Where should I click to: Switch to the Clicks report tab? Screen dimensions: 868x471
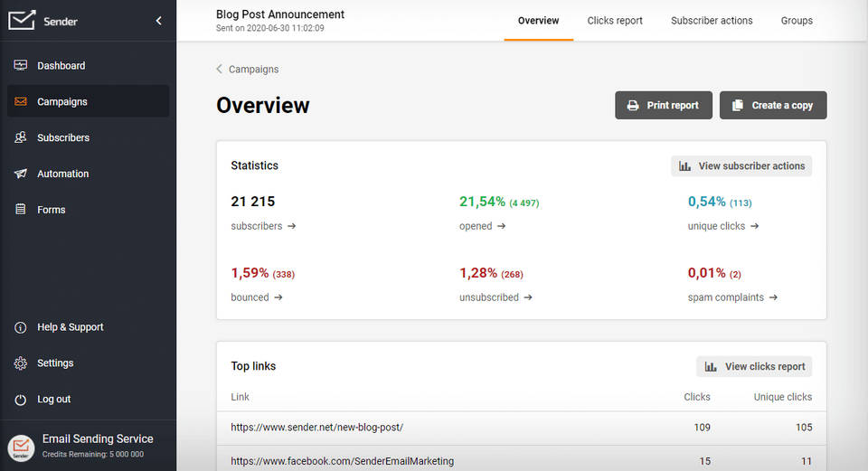pyautogui.click(x=615, y=21)
